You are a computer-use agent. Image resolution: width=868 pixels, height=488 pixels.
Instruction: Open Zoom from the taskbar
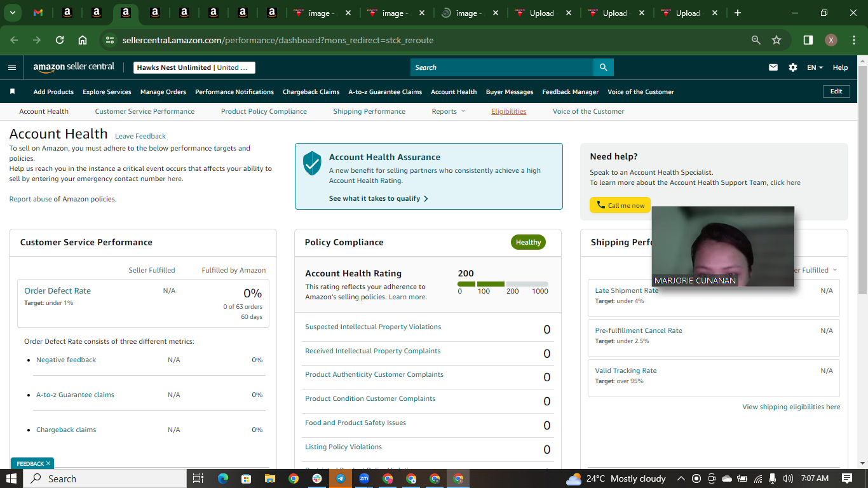[364, 478]
